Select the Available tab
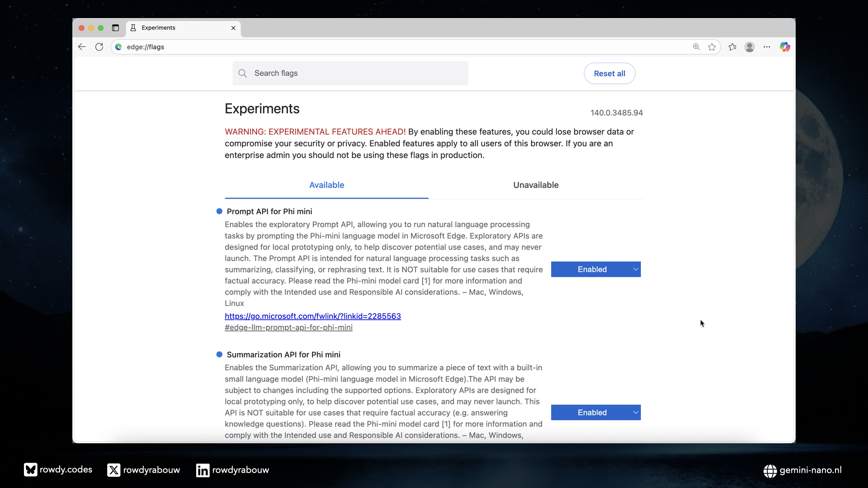The height and width of the screenshot is (488, 868). coord(326,185)
